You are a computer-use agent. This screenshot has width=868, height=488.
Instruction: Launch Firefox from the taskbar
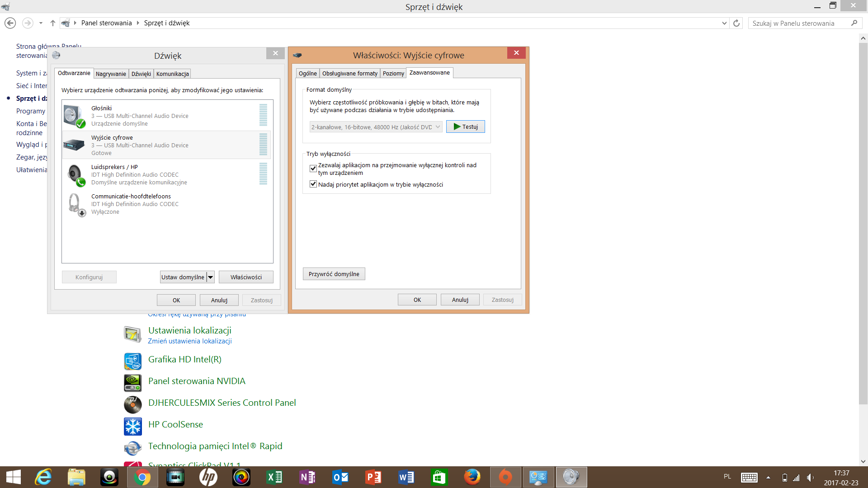(x=472, y=477)
